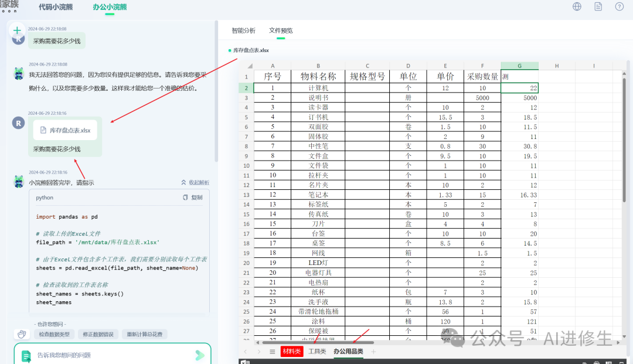This screenshot has height=364, width=633.
Task: Click the spreadsheet vertical scrollbar
Action: (x=624, y=140)
